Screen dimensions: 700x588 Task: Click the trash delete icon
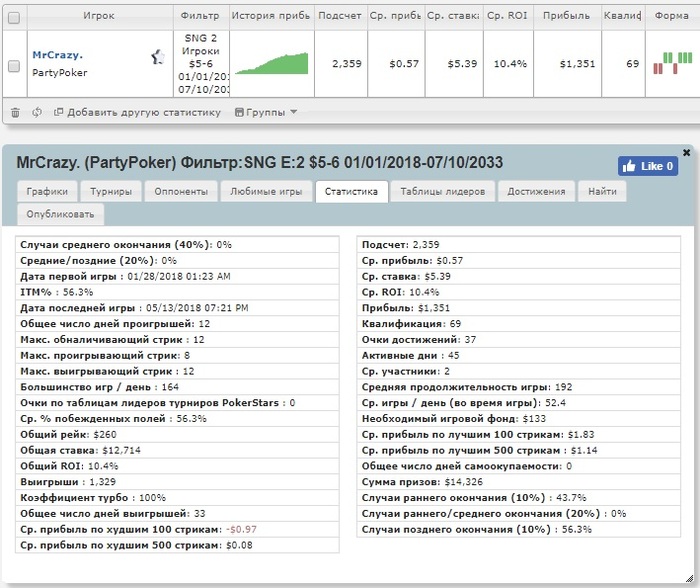[15, 113]
